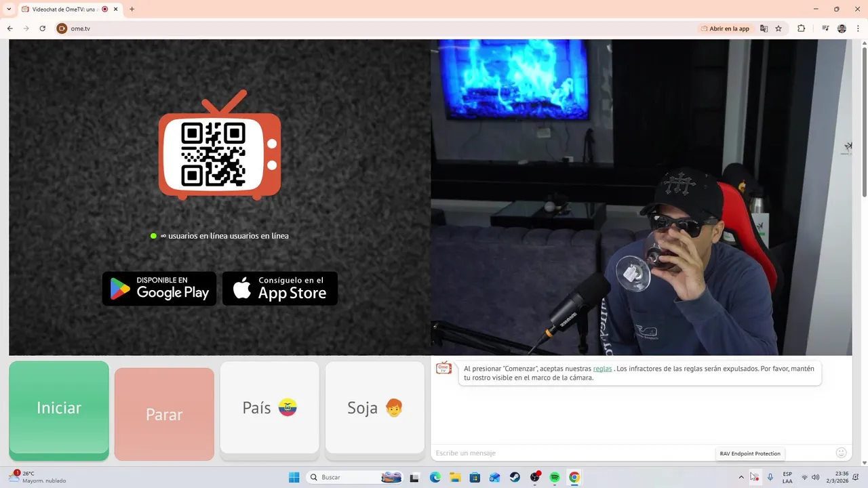
Task: Click the RAV Endpoint Protection tray icon
Action: click(755, 477)
